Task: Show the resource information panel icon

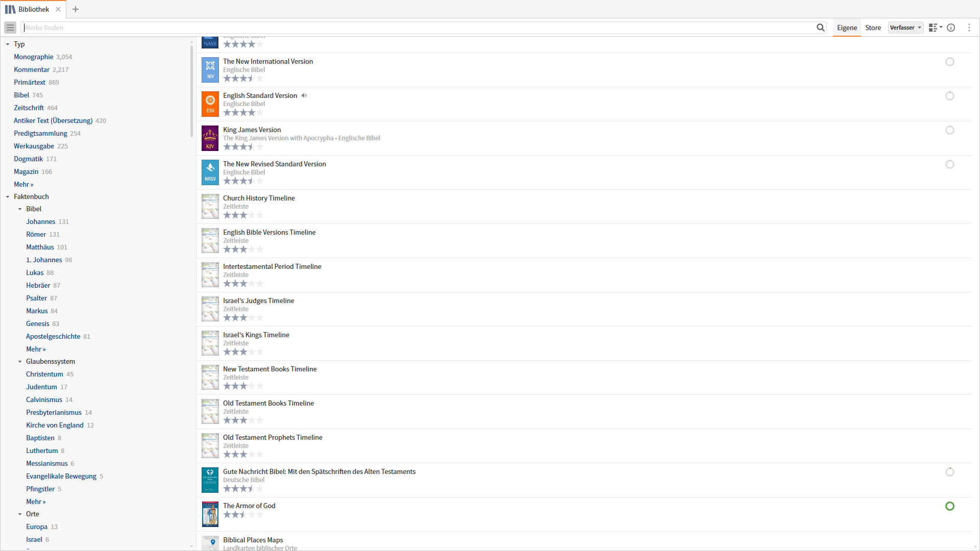Action: pos(951,28)
